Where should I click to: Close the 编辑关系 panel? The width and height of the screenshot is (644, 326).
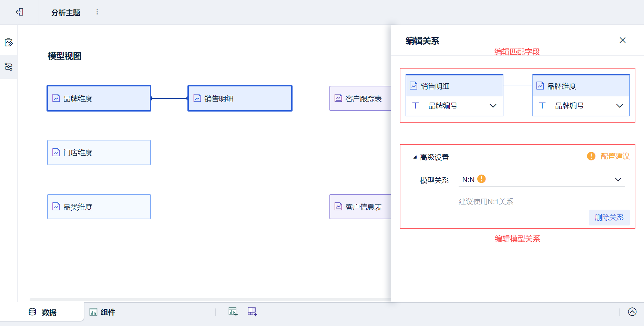(622, 40)
